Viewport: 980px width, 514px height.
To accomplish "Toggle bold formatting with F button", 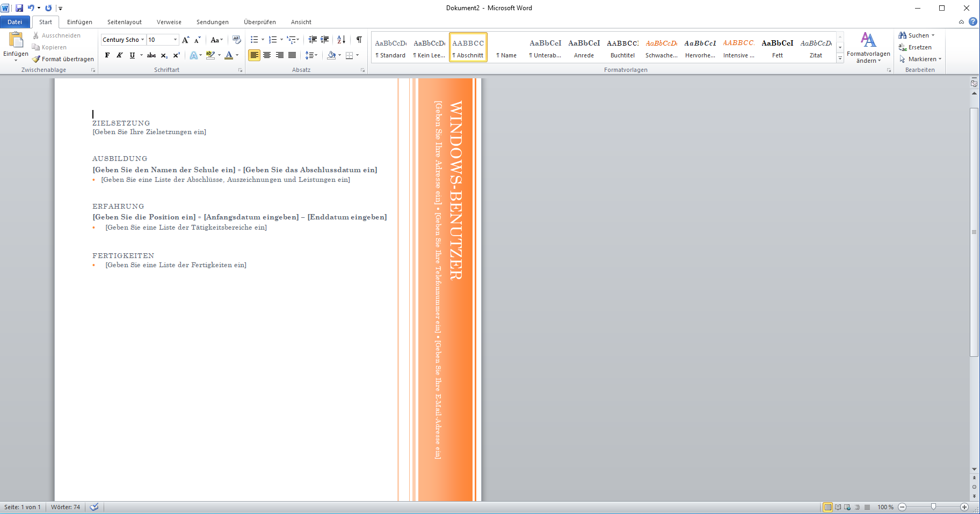I will 107,55.
